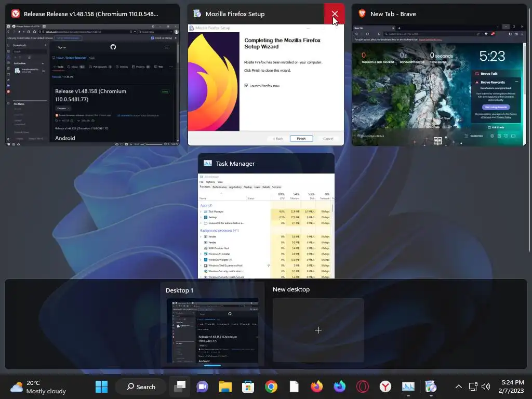Image resolution: width=532 pixels, height=399 pixels.
Task: Switch to Task Manager's App history tab
Action: [x=235, y=187]
